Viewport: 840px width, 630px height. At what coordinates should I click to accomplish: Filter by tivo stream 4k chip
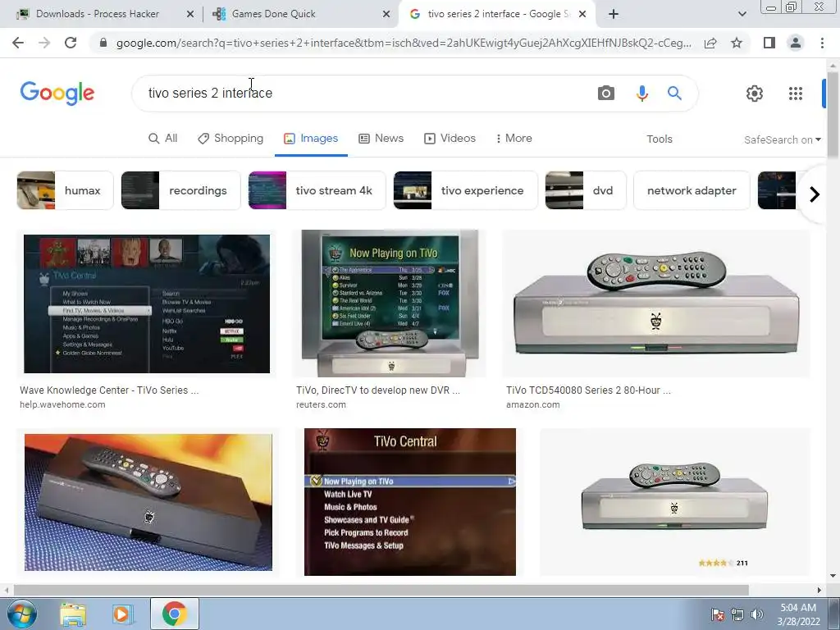coord(317,190)
